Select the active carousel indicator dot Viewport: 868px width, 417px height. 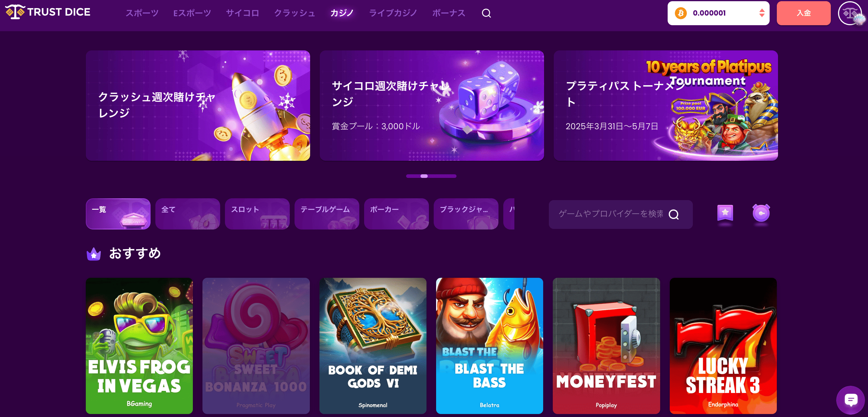(424, 176)
